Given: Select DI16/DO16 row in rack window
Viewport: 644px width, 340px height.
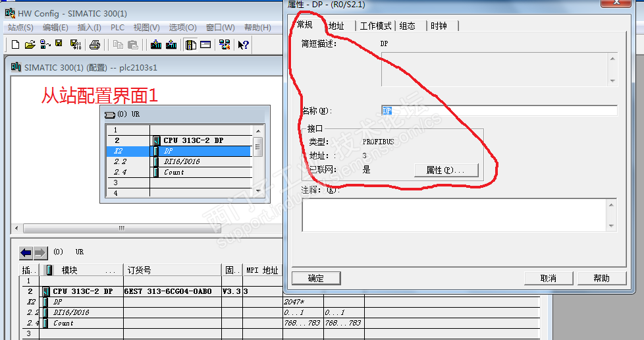Looking at the screenshot, I should tap(180, 161).
